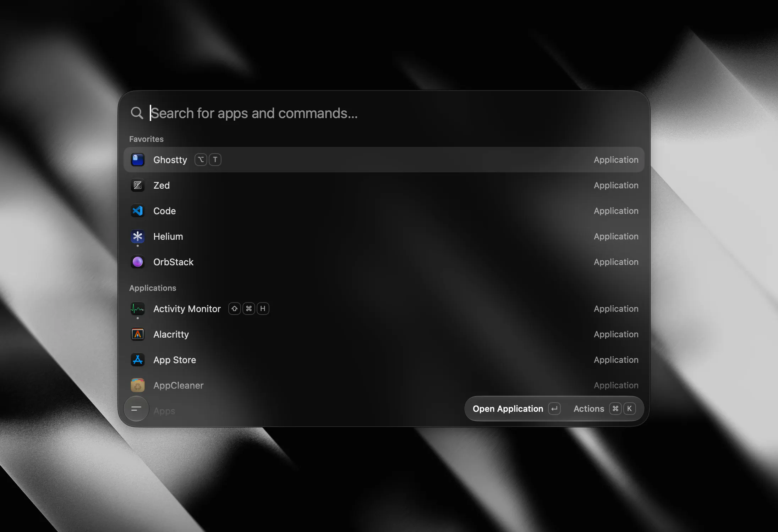Click the Shift key badge for Activity Monitor
Screen dimensions: 778x532
[x=235, y=309]
